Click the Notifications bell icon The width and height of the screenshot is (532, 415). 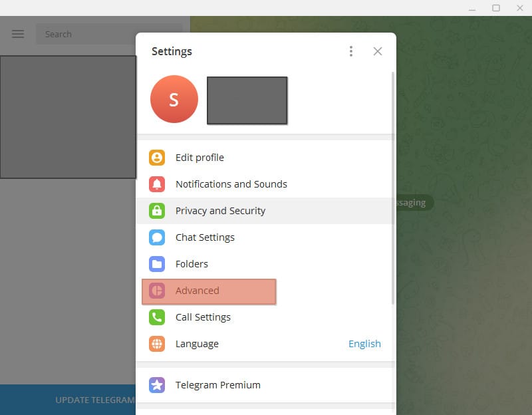click(x=157, y=184)
